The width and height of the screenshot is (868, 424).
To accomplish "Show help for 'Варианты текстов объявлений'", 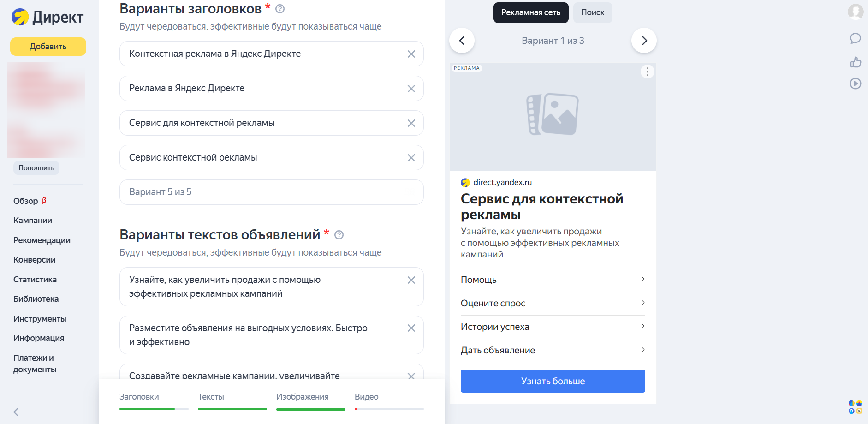I will pos(339,235).
